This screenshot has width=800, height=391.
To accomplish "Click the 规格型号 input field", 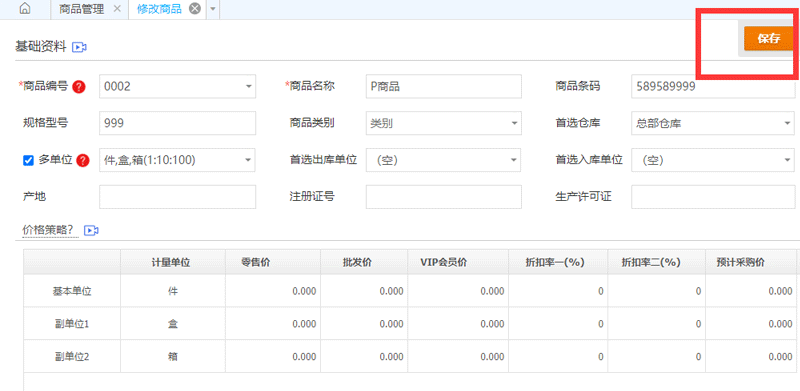I will pos(178,124).
